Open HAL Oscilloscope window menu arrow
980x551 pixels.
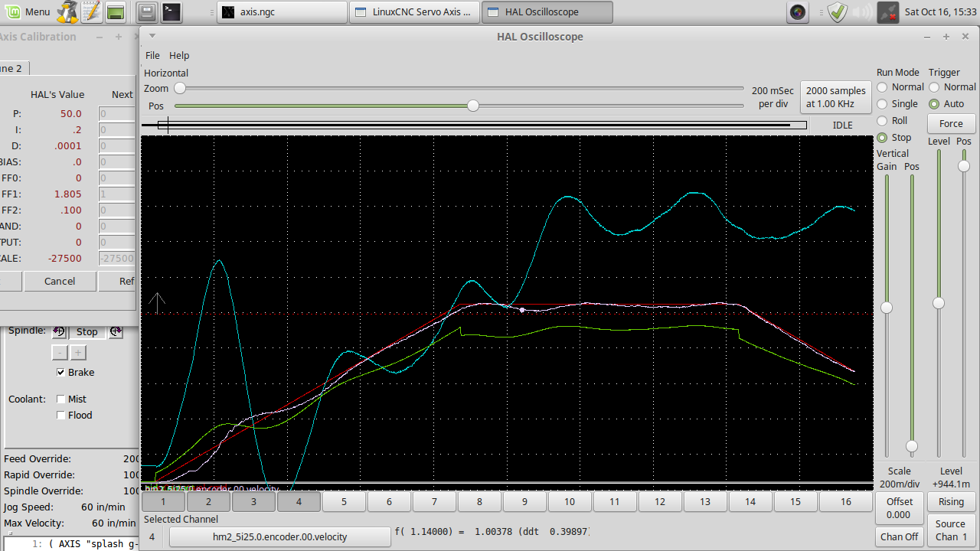[152, 36]
